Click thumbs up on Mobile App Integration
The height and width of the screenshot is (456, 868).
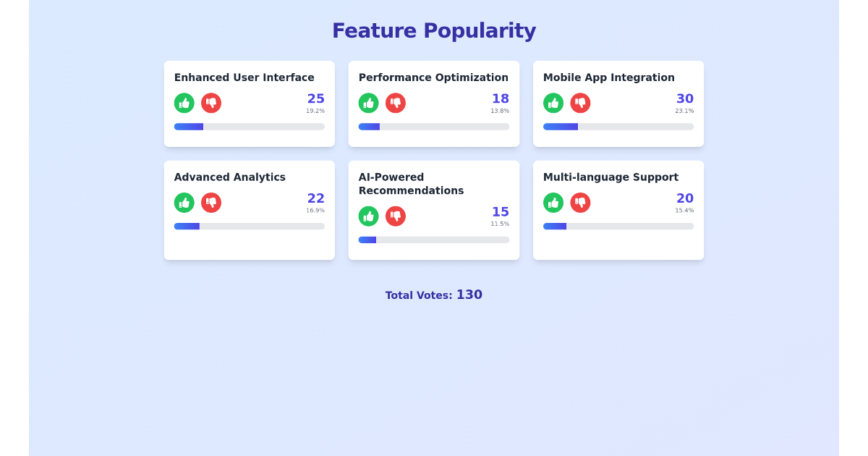553,103
